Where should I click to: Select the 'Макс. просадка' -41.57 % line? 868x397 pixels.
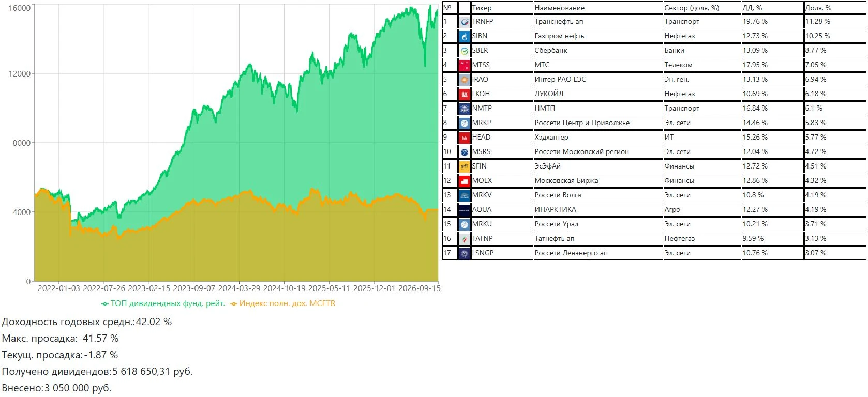(x=60, y=338)
